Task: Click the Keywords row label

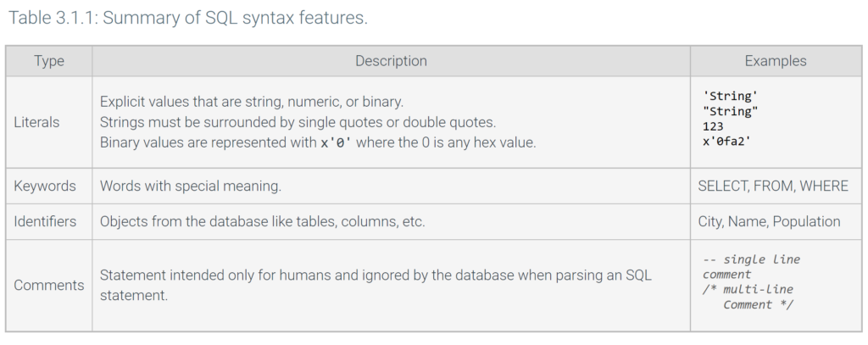Action: (x=45, y=186)
